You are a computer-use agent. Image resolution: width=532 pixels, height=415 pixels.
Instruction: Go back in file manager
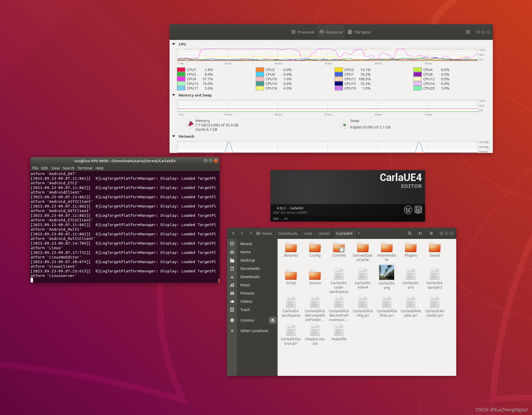[233, 233]
